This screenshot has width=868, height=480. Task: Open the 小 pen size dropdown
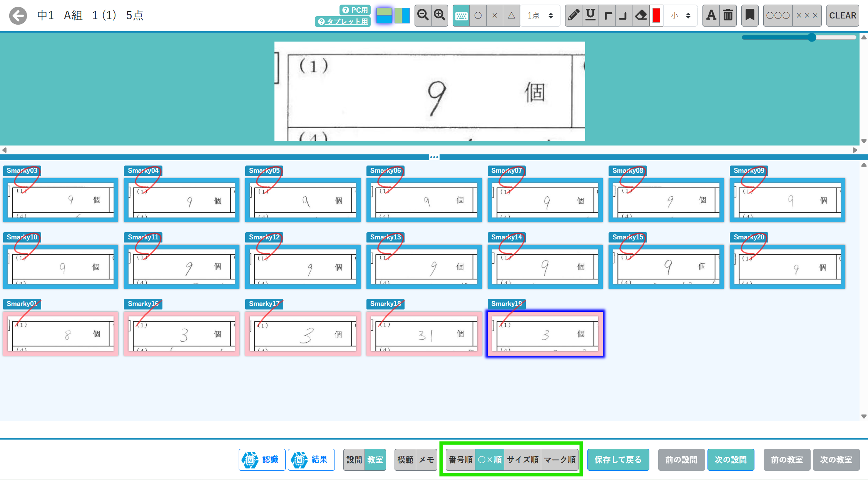(x=681, y=15)
